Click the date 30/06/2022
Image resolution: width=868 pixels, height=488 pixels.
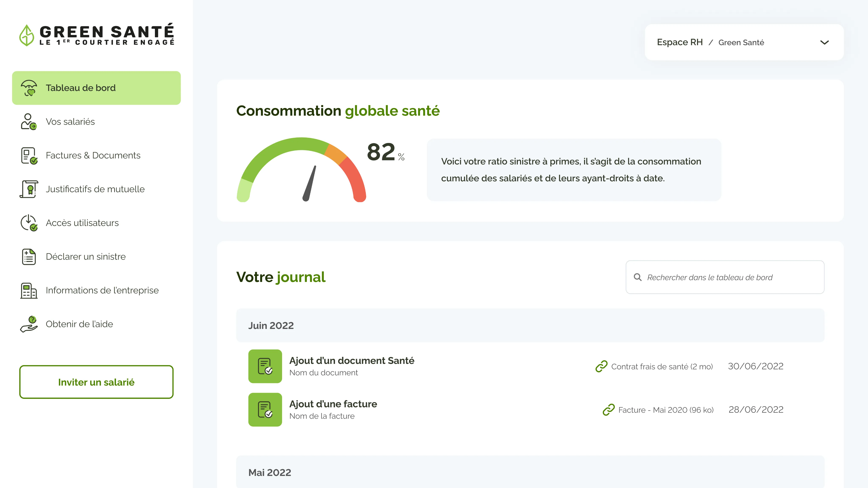point(755,366)
